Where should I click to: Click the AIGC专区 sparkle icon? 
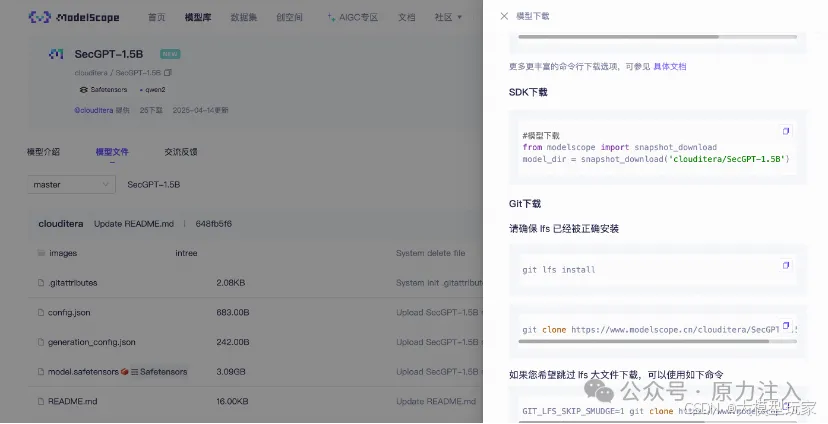point(331,17)
